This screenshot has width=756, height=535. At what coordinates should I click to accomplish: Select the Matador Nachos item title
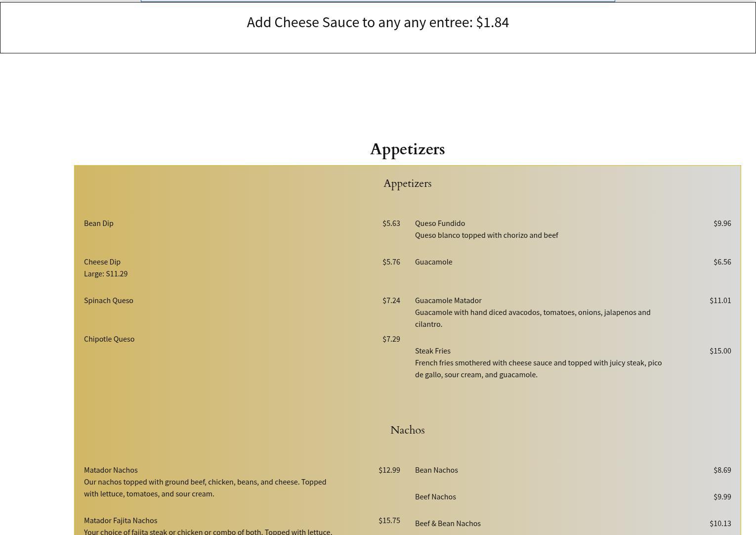pyautogui.click(x=111, y=470)
